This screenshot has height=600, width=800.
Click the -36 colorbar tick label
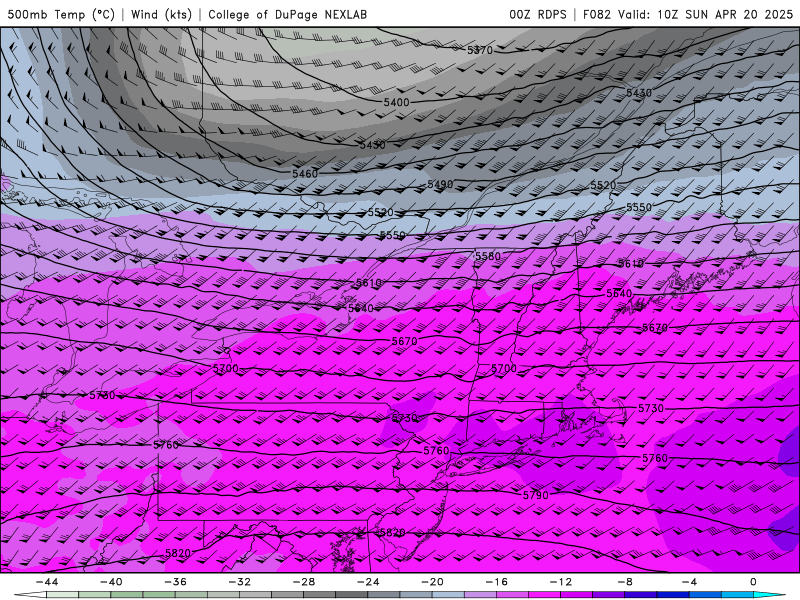[x=176, y=582]
